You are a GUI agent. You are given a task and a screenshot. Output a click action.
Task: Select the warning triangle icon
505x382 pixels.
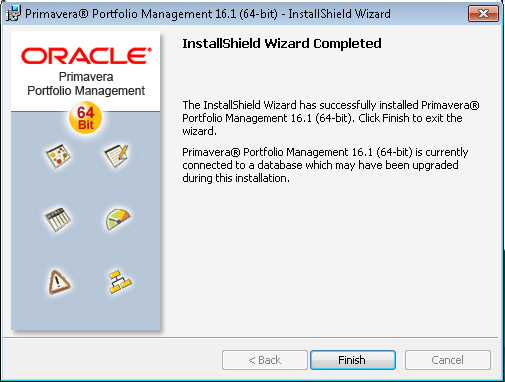pos(59,282)
